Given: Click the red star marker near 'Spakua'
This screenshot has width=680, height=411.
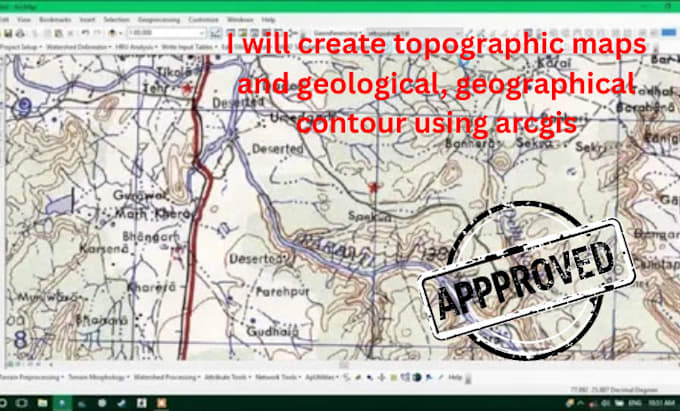Looking at the screenshot, I should [374, 187].
